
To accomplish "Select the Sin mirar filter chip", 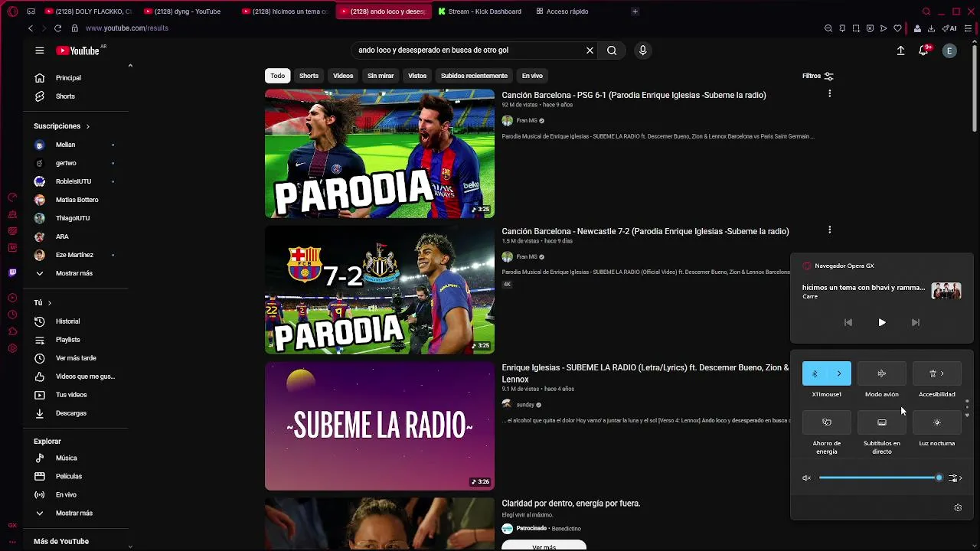I will point(381,76).
